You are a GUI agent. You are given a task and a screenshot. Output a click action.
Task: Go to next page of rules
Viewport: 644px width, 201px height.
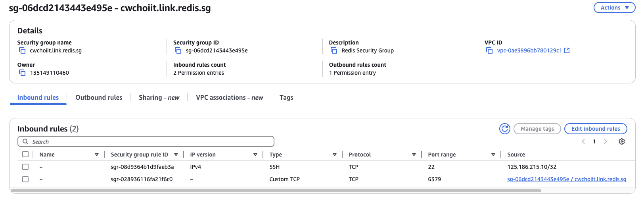[x=605, y=141]
